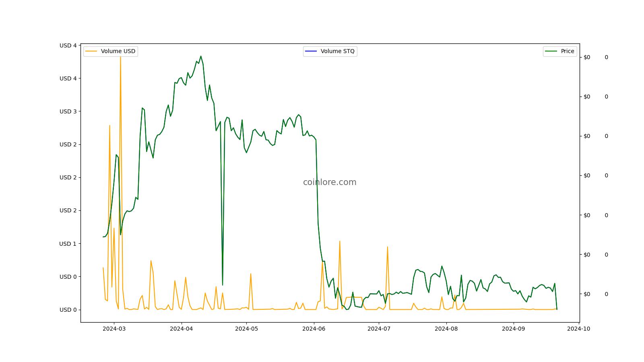Click the USD 1 y-axis tick label
This screenshot has width=644, height=362.
point(68,244)
